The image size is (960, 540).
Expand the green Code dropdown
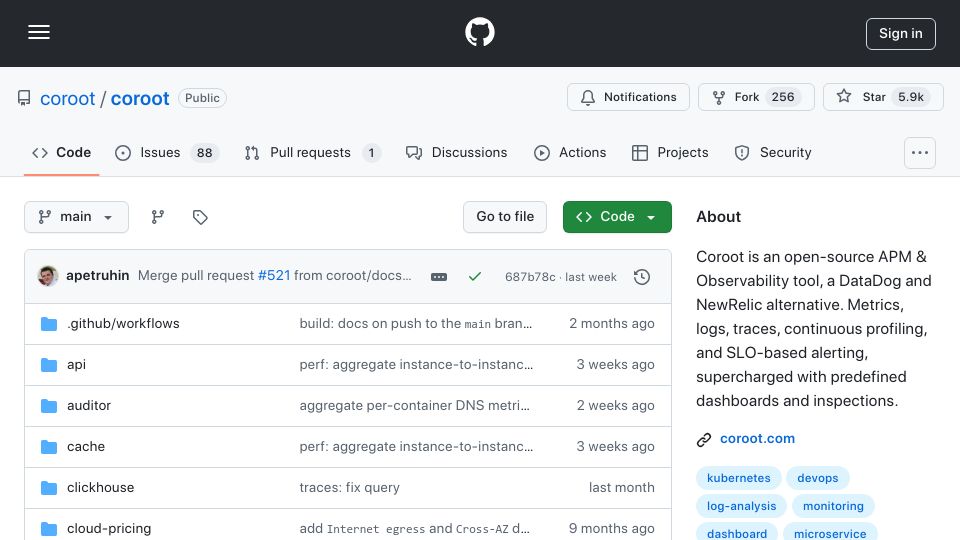617,217
